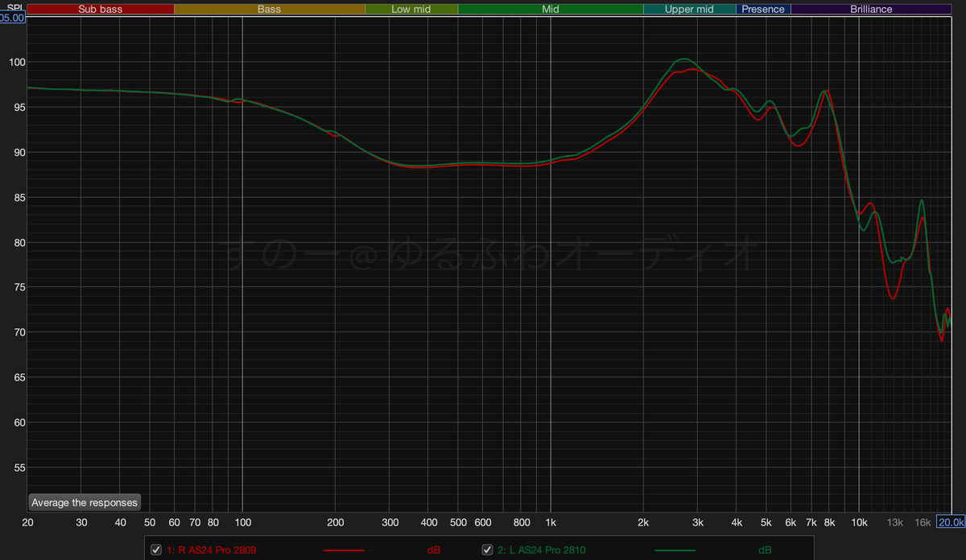The image size is (966, 560).
Task: Click the 16k label on the frequency axis
Action: coord(923,522)
